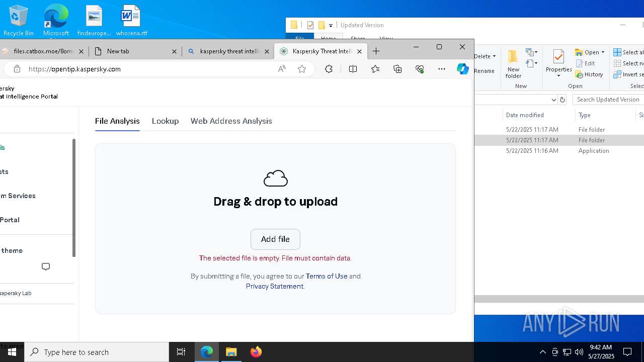Expand the Open dropdown in Explorer ribbon
Image resolution: width=644 pixels, height=362 pixels.
(x=590, y=52)
